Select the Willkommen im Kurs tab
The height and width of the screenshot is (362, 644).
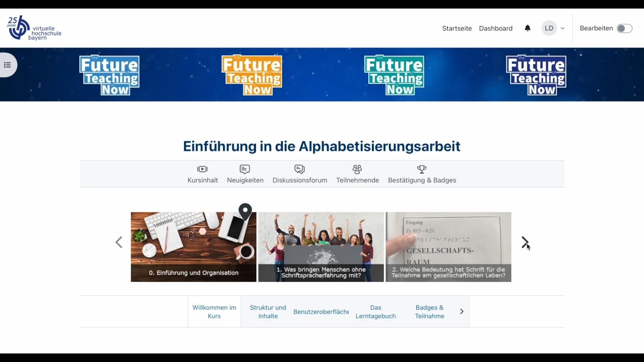(x=214, y=312)
